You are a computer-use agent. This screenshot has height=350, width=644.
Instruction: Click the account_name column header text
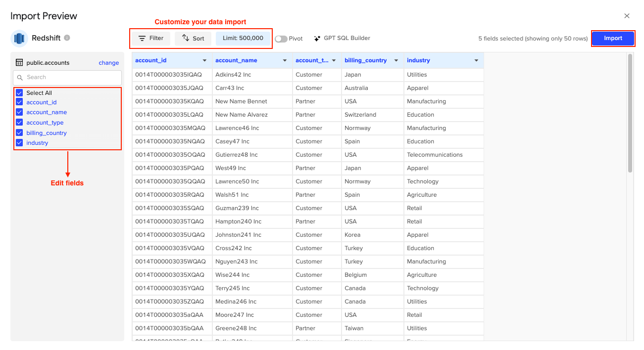point(236,60)
